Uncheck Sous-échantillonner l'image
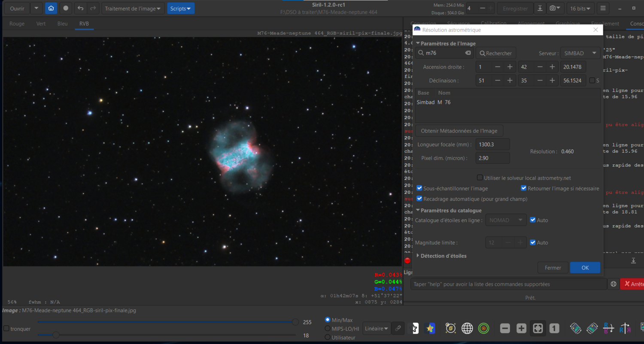The height and width of the screenshot is (344, 644). click(x=419, y=188)
